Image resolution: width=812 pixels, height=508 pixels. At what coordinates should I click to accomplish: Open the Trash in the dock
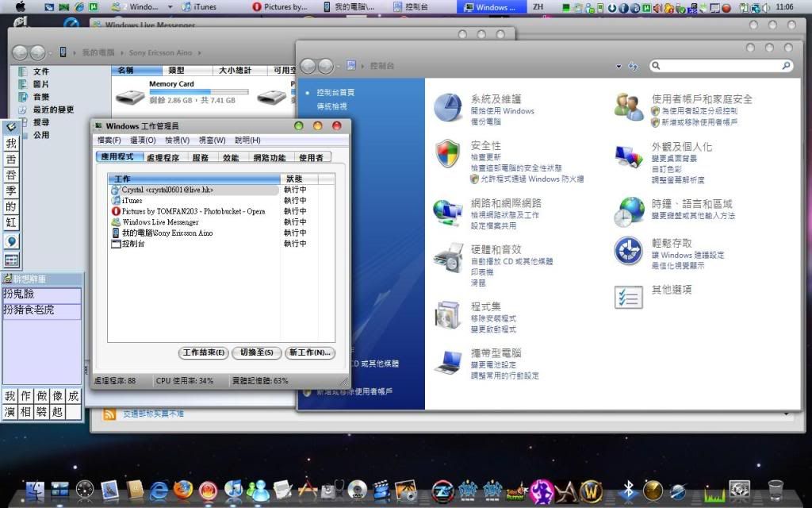click(x=776, y=489)
